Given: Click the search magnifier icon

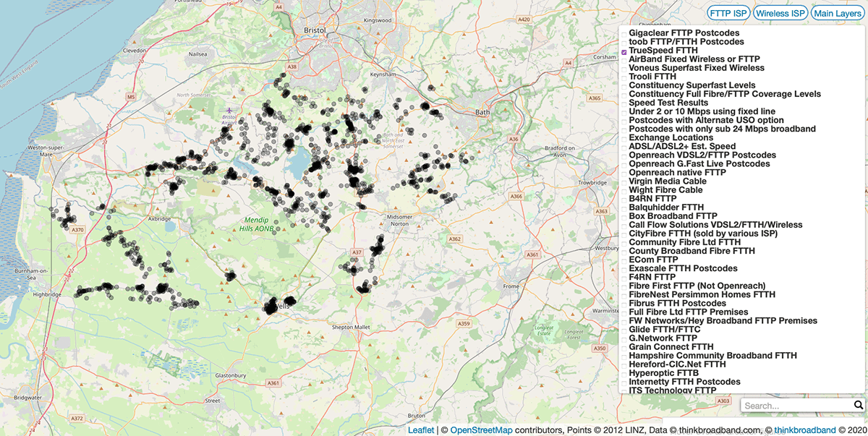Looking at the screenshot, I should point(858,406).
